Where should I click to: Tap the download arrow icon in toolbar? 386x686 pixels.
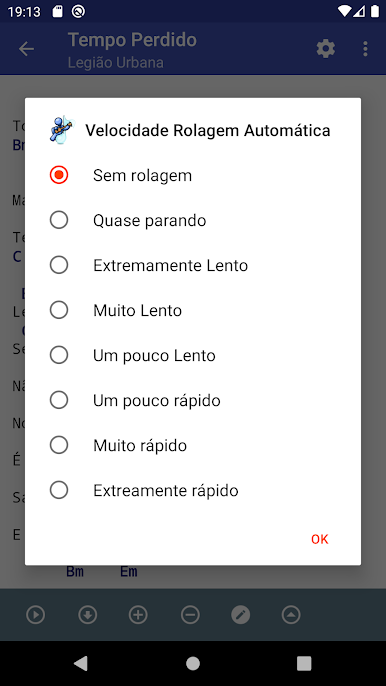click(x=87, y=615)
